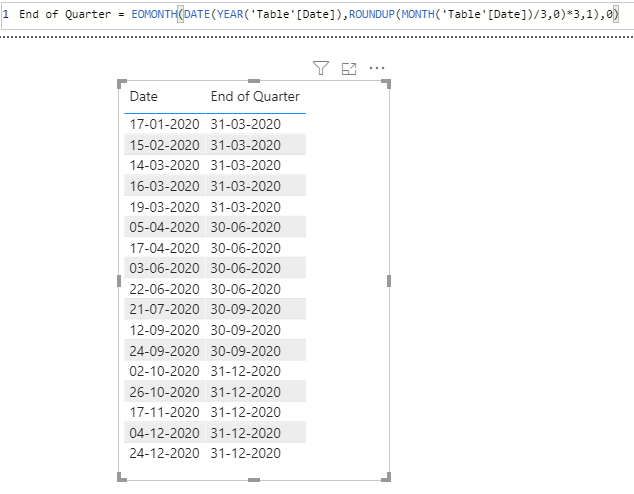Select date cell 04-12-2020

[x=164, y=433]
